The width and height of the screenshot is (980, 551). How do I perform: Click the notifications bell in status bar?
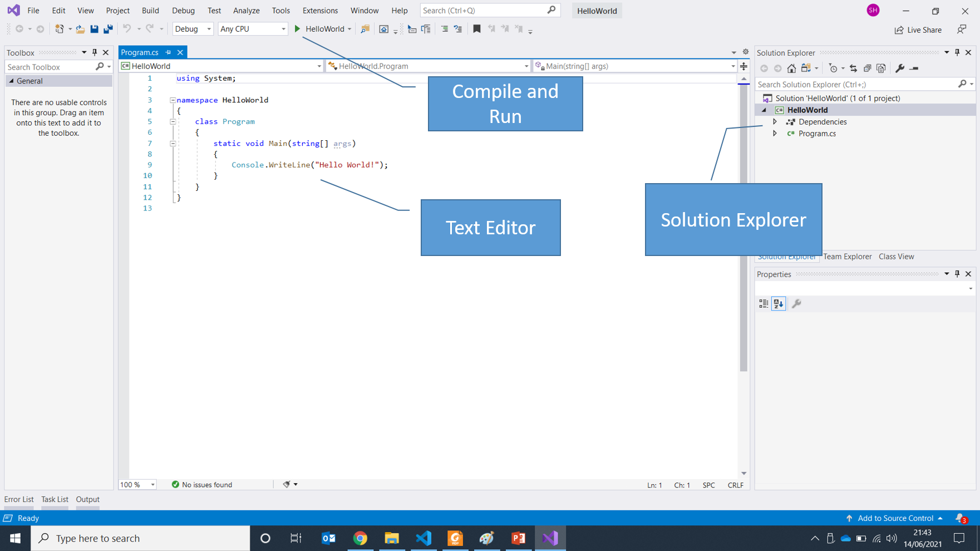[961, 518]
